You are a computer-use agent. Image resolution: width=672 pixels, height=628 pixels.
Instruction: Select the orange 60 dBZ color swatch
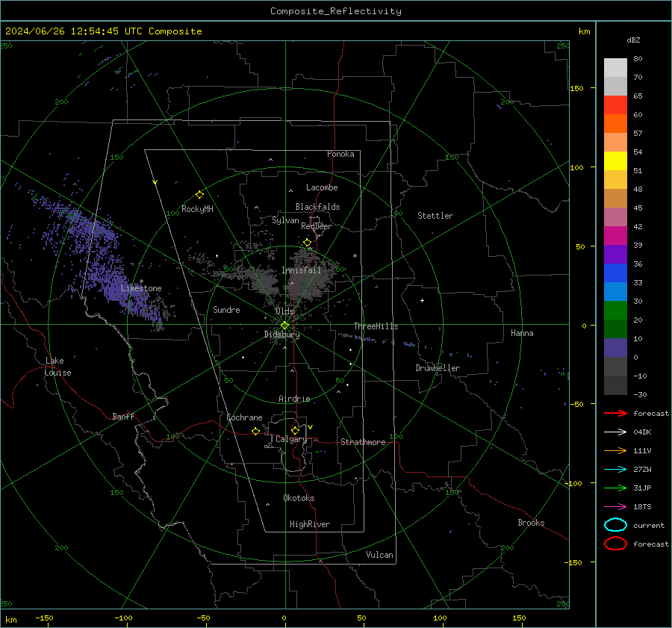615,123
